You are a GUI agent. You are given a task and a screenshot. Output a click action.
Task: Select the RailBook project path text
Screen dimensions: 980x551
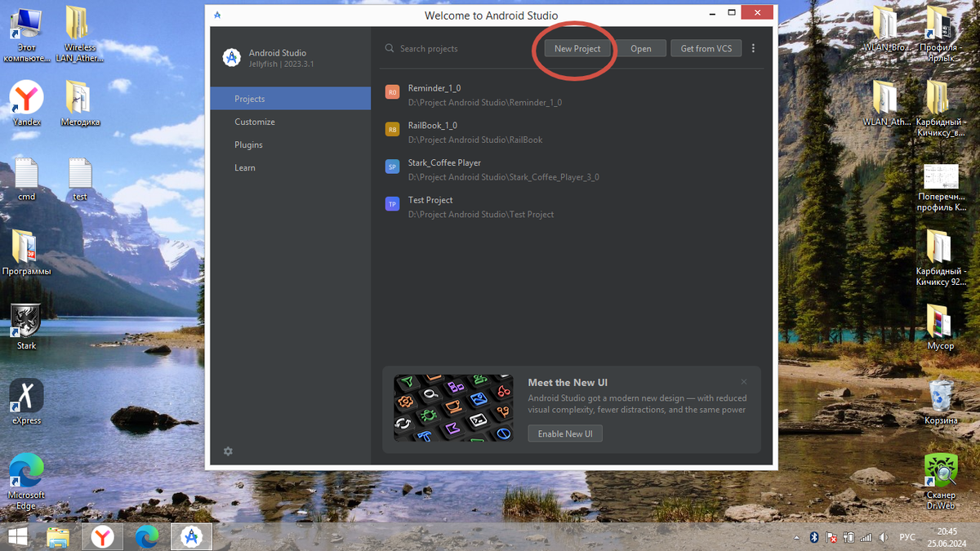tap(475, 140)
